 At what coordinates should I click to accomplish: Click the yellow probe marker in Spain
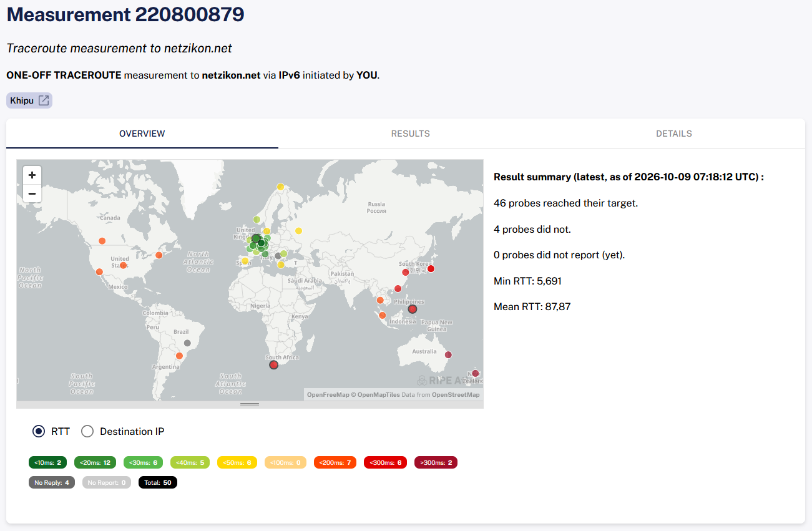pos(245,261)
